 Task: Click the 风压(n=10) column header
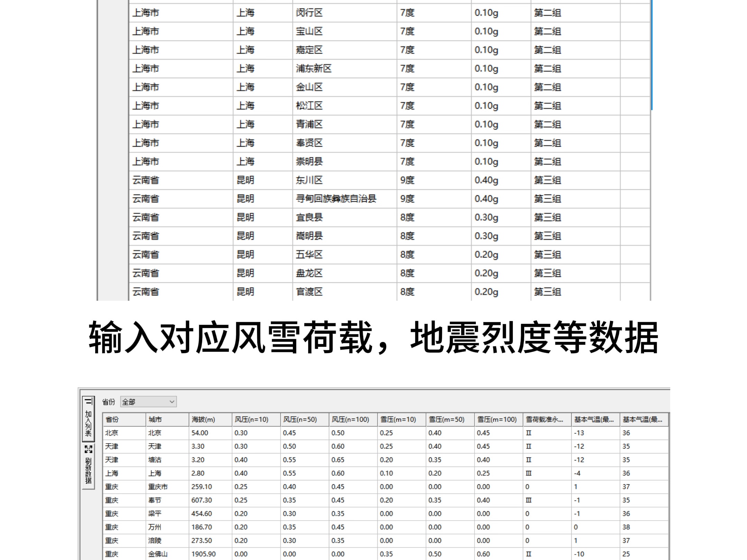click(256, 419)
